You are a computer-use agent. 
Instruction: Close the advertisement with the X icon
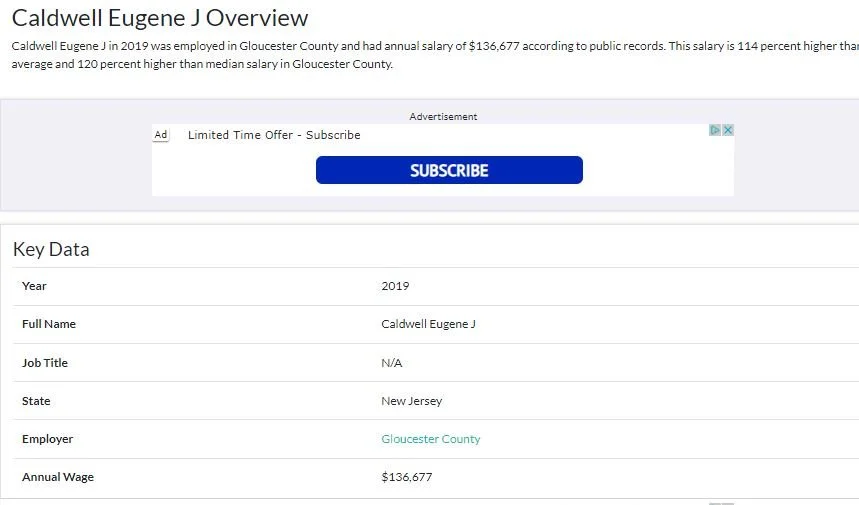pos(728,130)
